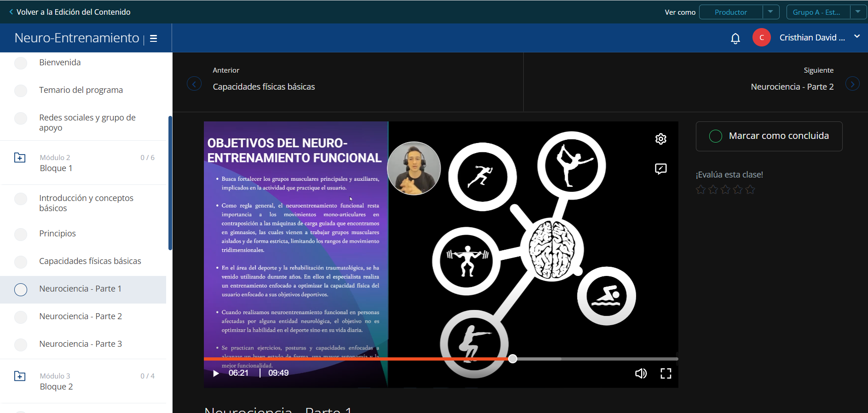Go to previous lesson arrow
This screenshot has width=868, height=413.
point(194,84)
